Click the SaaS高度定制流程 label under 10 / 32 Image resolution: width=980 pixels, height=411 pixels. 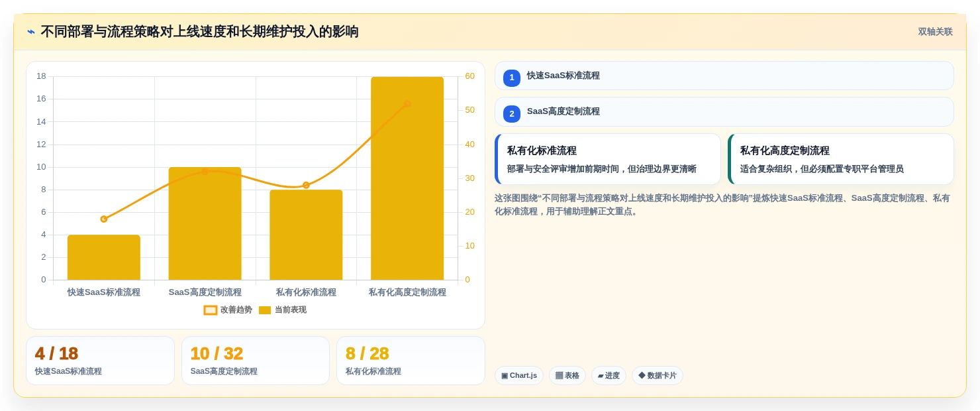click(224, 371)
